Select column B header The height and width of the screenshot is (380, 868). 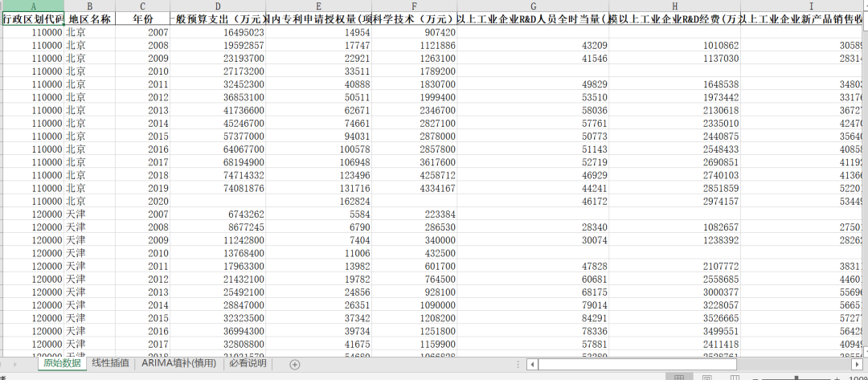90,6
